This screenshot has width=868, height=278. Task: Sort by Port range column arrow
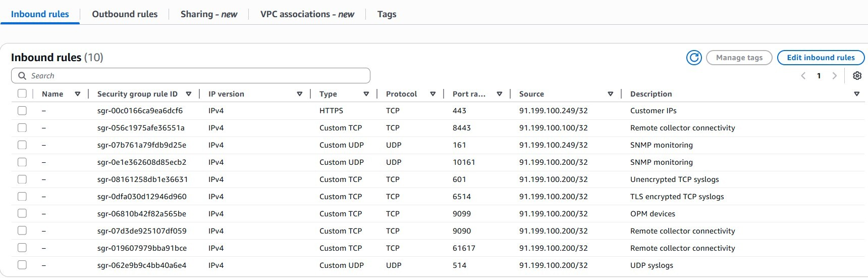point(500,94)
